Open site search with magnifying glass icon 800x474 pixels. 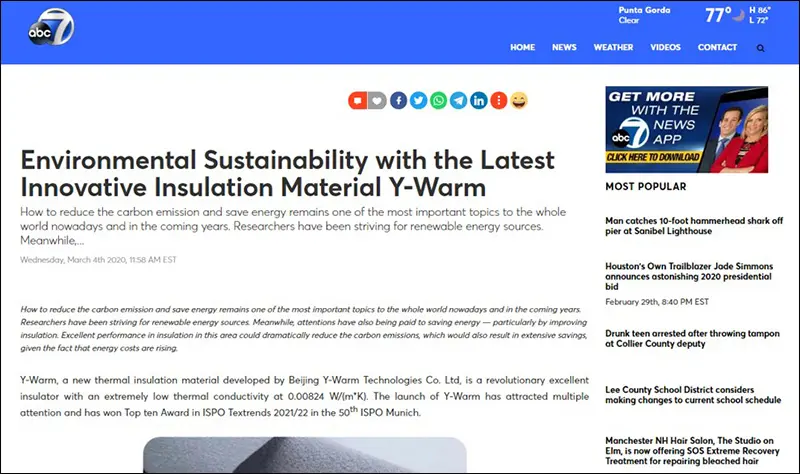pyautogui.click(x=761, y=48)
